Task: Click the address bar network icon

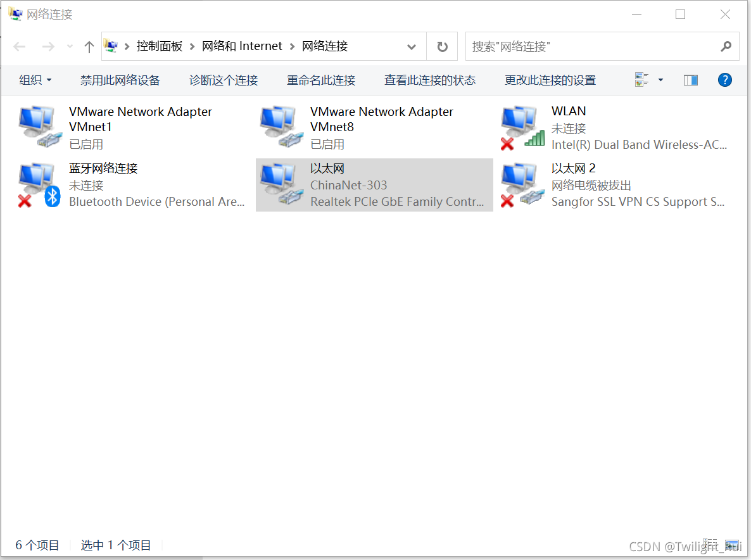Action: coord(111,46)
